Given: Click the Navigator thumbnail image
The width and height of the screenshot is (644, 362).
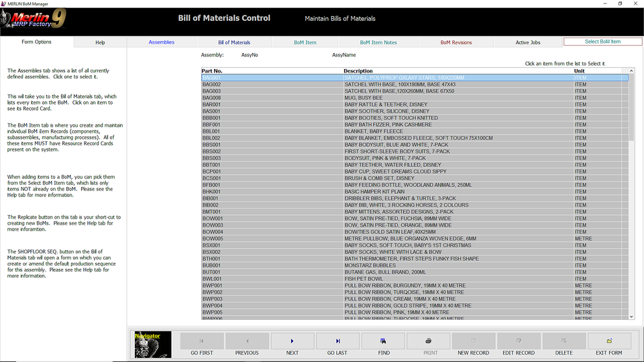Looking at the screenshot, I should pos(153,345).
